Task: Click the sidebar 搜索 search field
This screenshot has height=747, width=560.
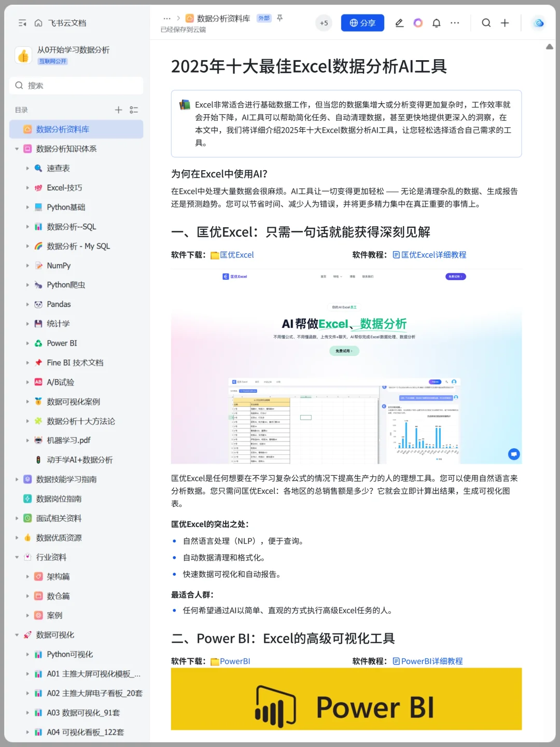Action: tap(76, 86)
